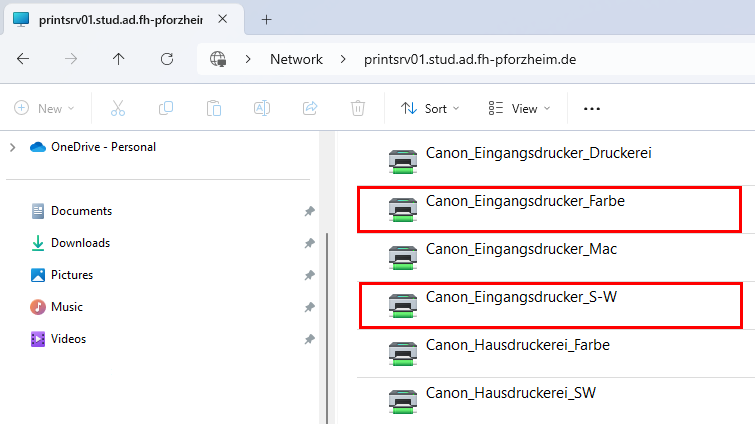Select Canon_Hausdruckerei_Farbe printer name

[518, 345]
